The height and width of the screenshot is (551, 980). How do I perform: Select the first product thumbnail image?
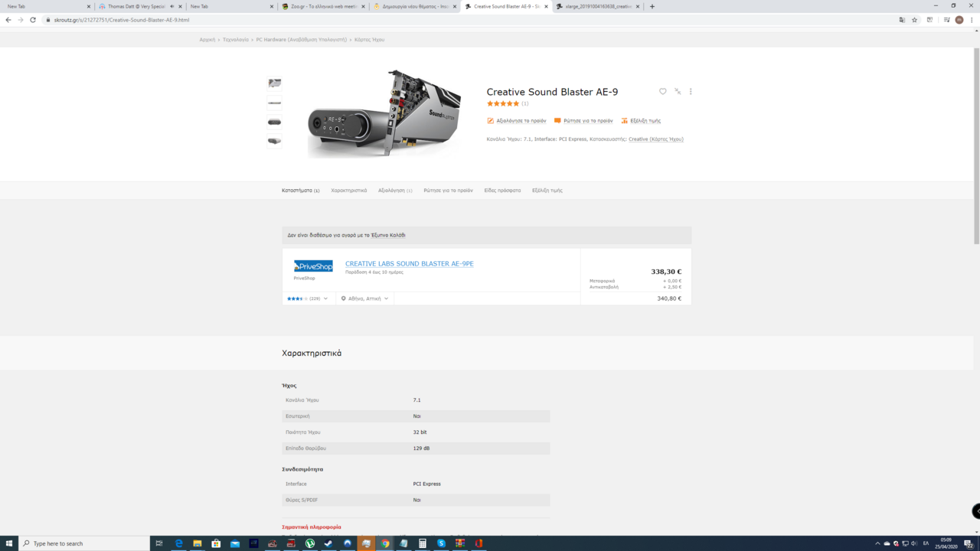coord(274,83)
